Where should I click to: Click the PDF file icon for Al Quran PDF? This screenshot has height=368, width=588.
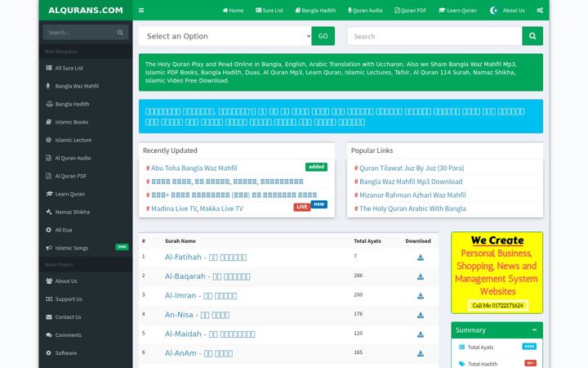[48, 176]
